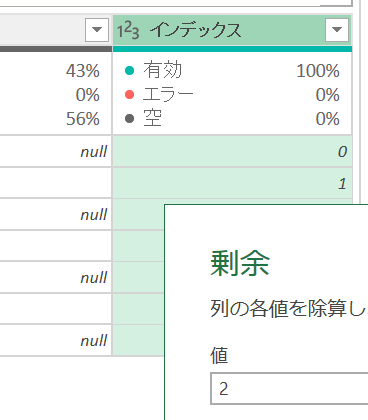Click the 値 input field containing 2
The image size is (368, 420).
[289, 389]
